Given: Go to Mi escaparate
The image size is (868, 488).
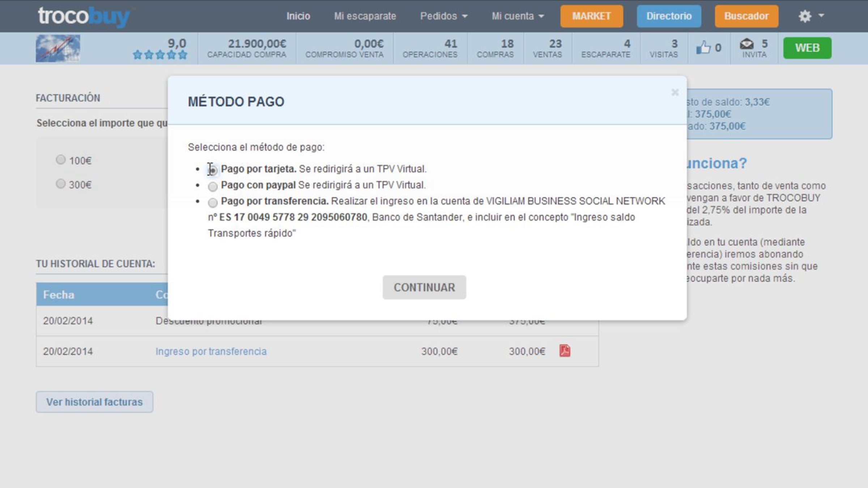Looking at the screenshot, I should point(365,16).
